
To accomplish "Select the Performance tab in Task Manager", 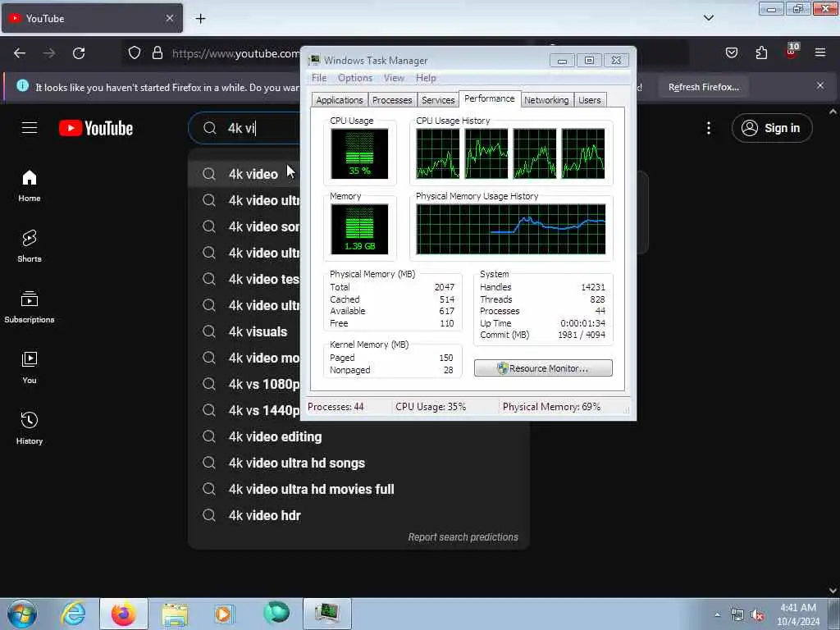I will click(x=489, y=98).
